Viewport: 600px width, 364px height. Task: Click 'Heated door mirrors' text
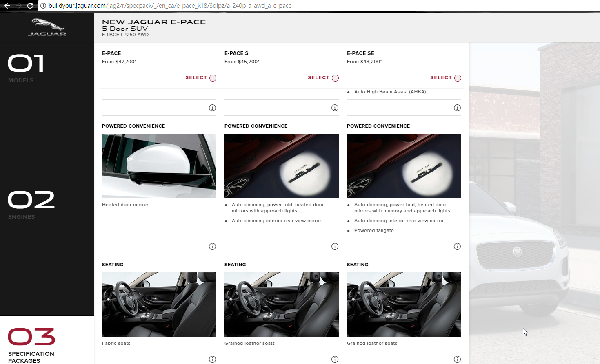tap(126, 205)
